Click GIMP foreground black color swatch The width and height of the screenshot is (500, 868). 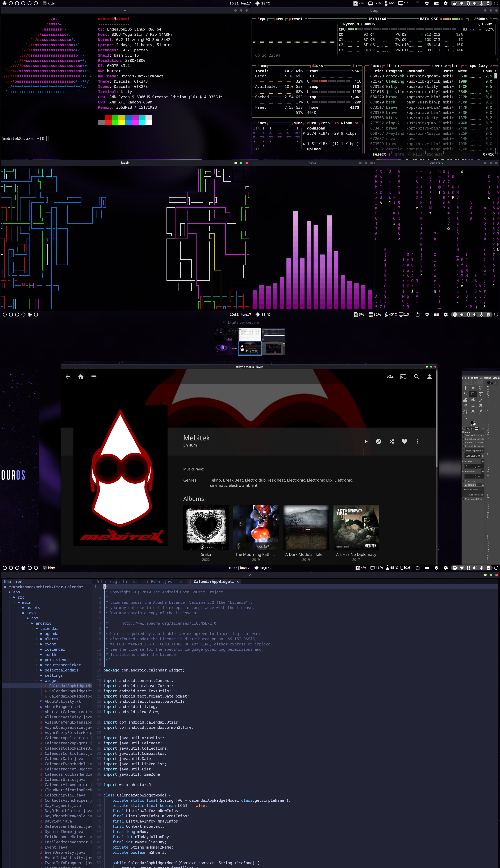pos(472,422)
